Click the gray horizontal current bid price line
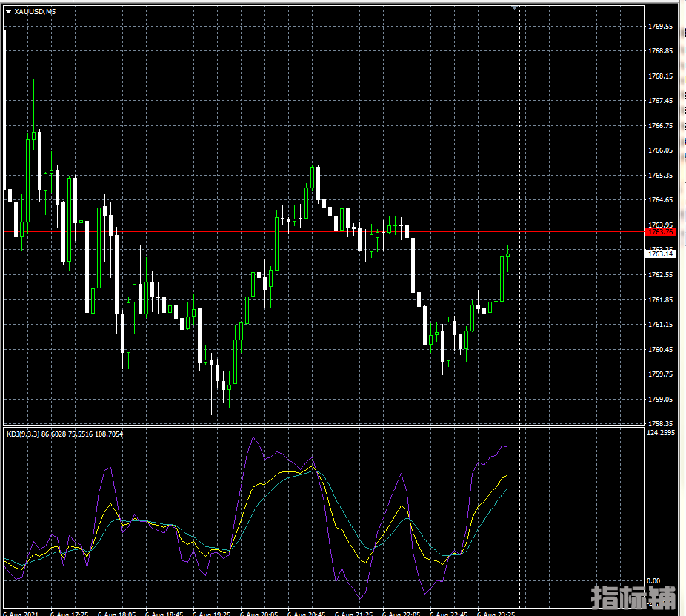The height and width of the screenshot is (616, 686). pos(222,254)
